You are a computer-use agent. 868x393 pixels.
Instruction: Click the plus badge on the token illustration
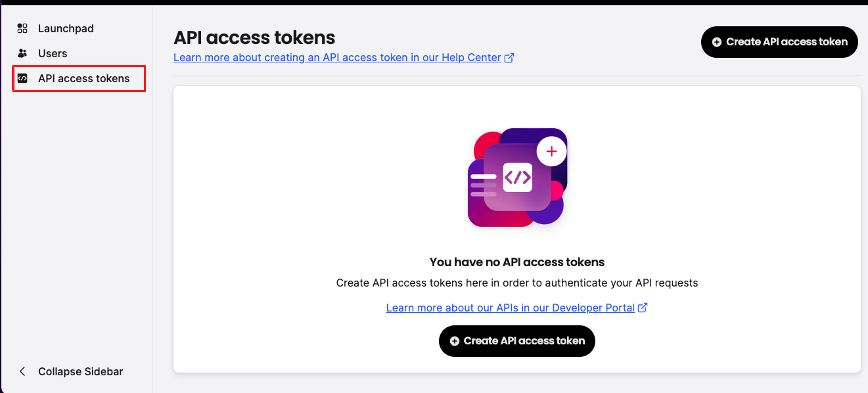(x=551, y=152)
